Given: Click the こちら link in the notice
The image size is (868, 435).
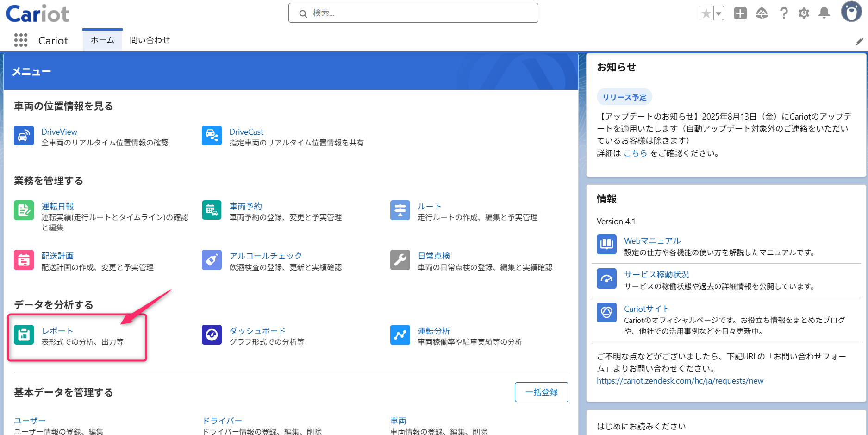Looking at the screenshot, I should pos(635,153).
